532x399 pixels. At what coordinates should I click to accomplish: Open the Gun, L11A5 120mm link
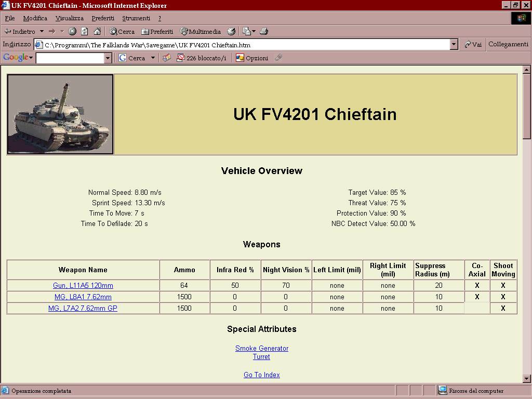tap(83, 286)
